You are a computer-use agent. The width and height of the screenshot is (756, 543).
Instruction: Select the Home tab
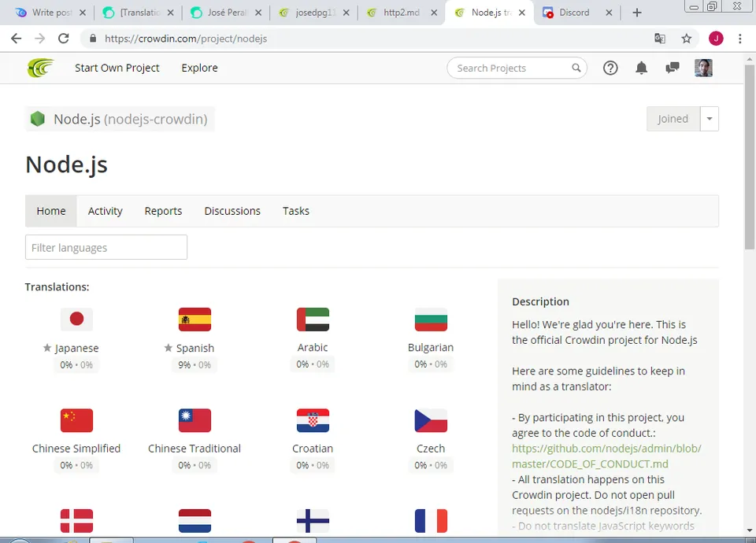point(51,211)
